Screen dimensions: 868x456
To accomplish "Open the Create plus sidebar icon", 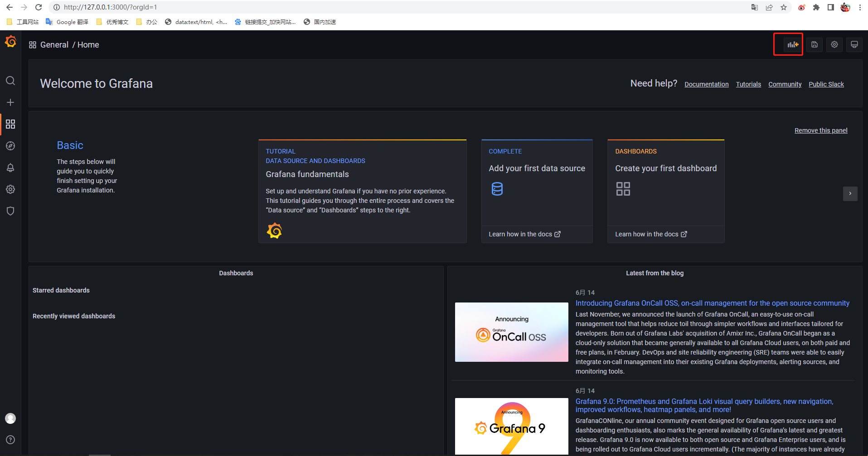I will pos(10,102).
